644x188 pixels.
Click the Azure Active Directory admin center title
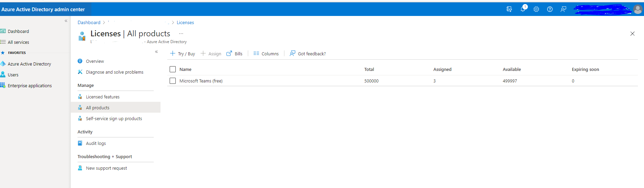pos(43,10)
